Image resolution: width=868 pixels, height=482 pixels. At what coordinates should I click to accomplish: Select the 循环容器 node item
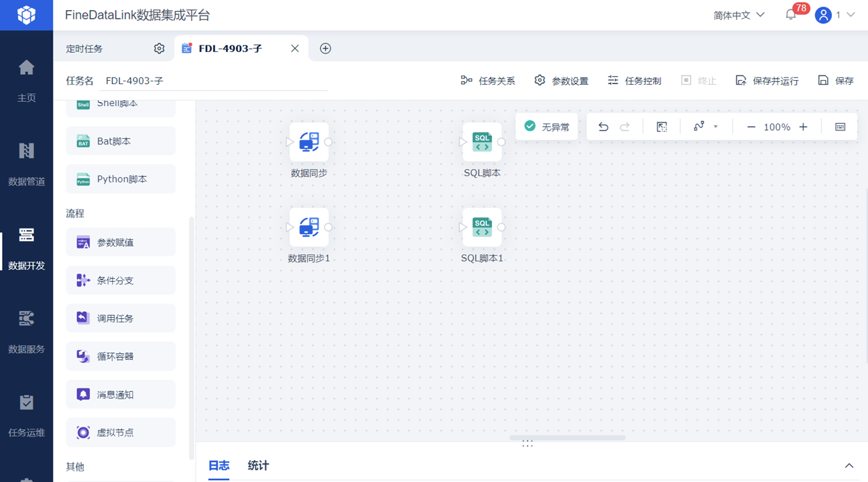pos(121,356)
